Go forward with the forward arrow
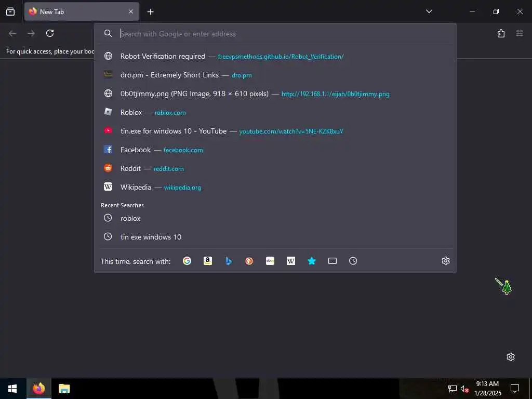532x399 pixels. [31, 33]
